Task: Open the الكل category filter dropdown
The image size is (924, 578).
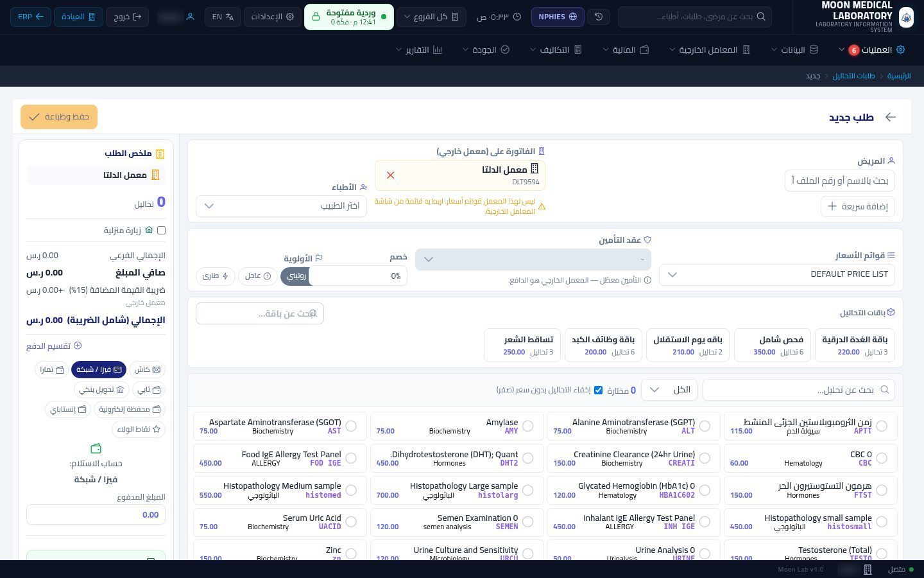Action: tap(669, 390)
